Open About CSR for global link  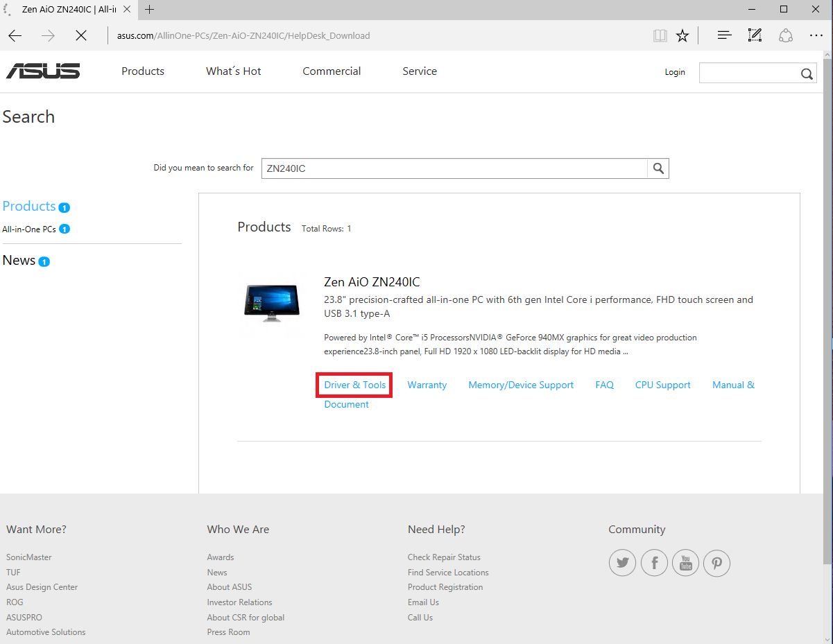[246, 618]
